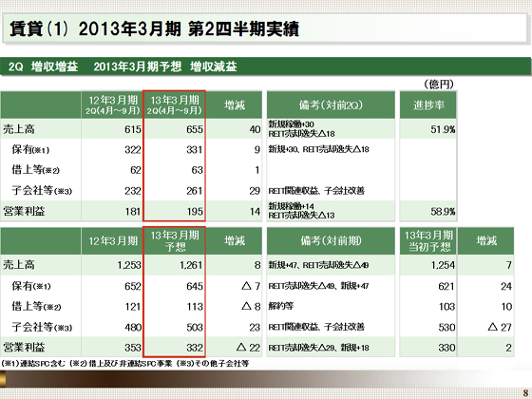Click the note REIT売却逸失△49、新規+47
The width and height of the screenshot is (532, 399).
click(x=318, y=286)
